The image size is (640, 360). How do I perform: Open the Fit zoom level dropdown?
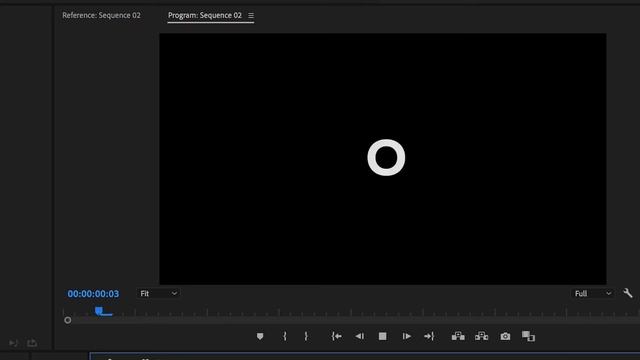tap(158, 293)
